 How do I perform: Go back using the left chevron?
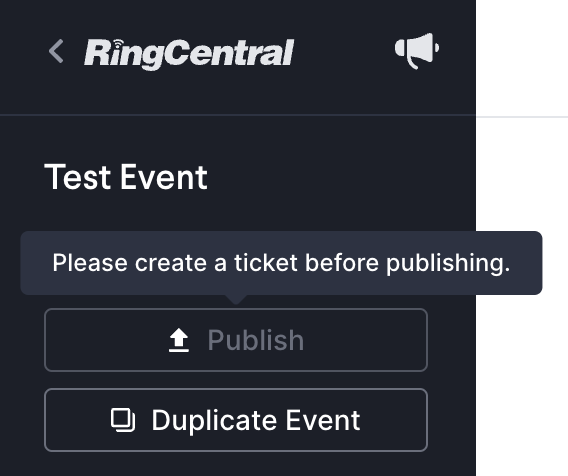pyautogui.click(x=56, y=51)
